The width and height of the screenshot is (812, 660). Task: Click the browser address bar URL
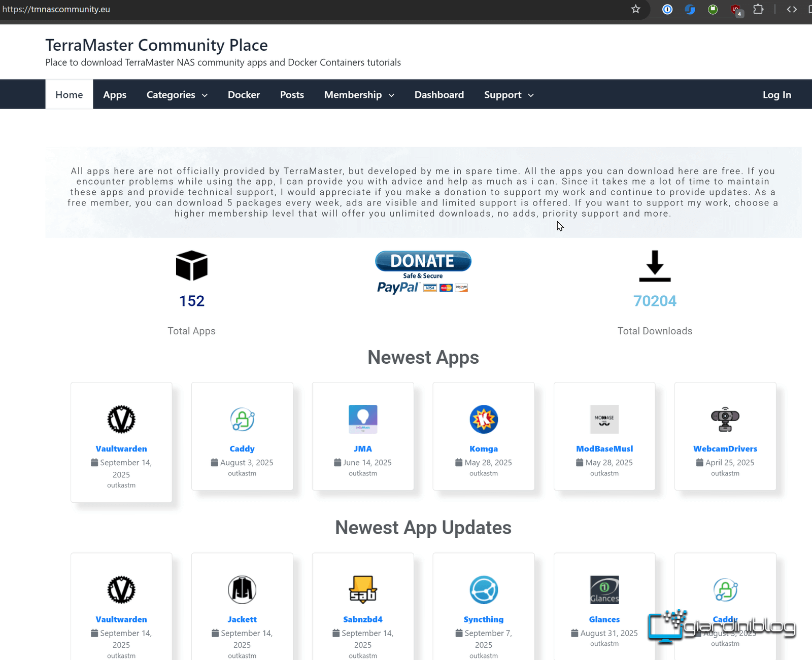tap(56, 9)
